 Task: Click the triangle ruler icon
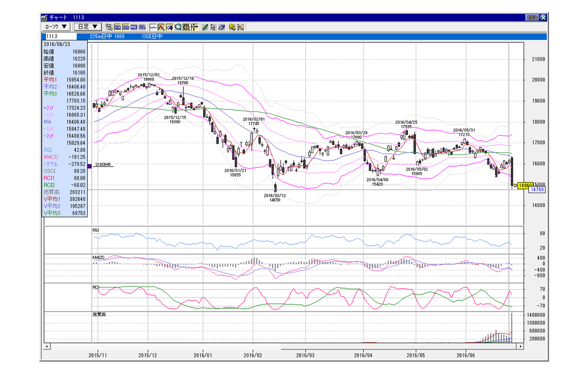tap(240, 27)
